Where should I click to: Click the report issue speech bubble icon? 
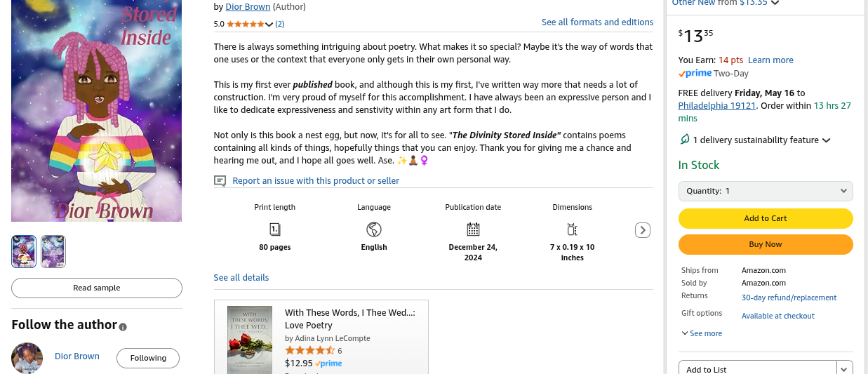[220, 181]
